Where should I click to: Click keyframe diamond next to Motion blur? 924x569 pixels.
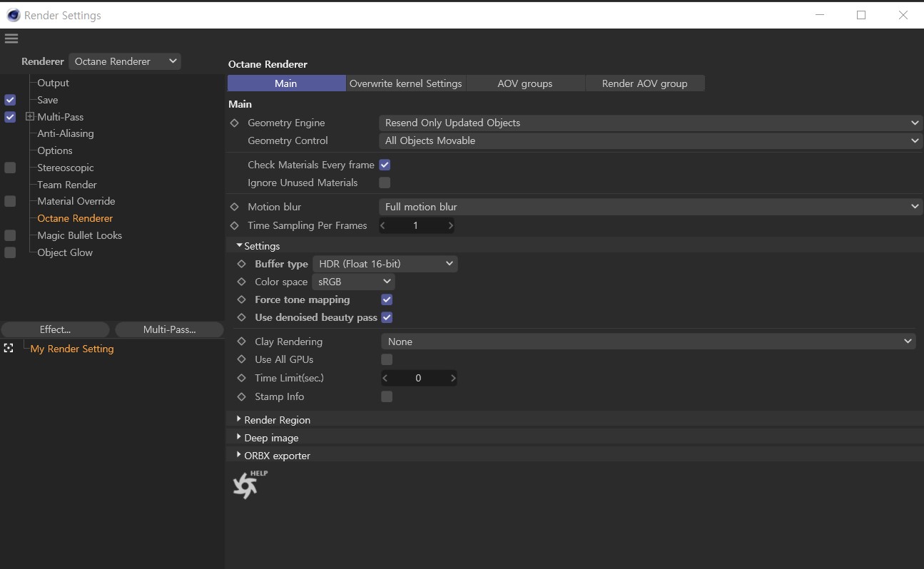(x=235, y=207)
